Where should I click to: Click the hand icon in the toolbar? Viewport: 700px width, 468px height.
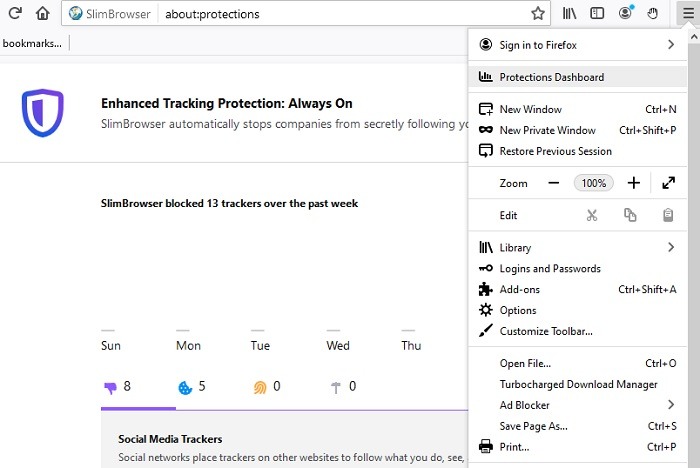pyautogui.click(x=653, y=13)
